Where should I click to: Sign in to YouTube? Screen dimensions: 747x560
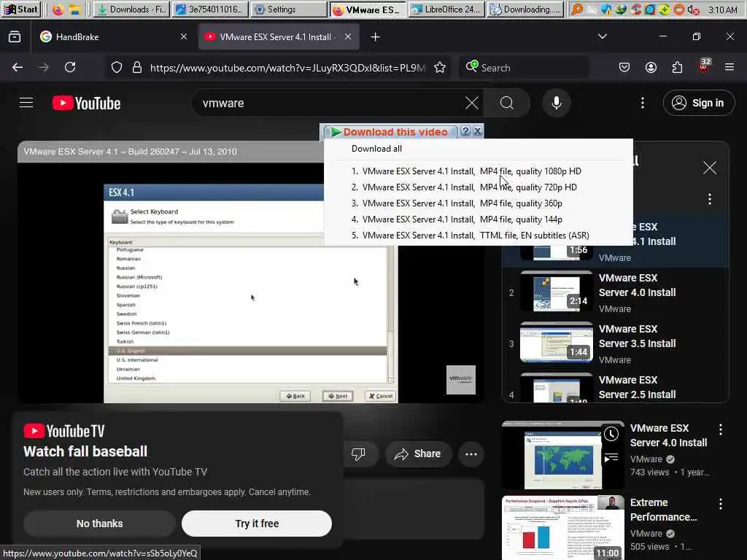(x=699, y=103)
